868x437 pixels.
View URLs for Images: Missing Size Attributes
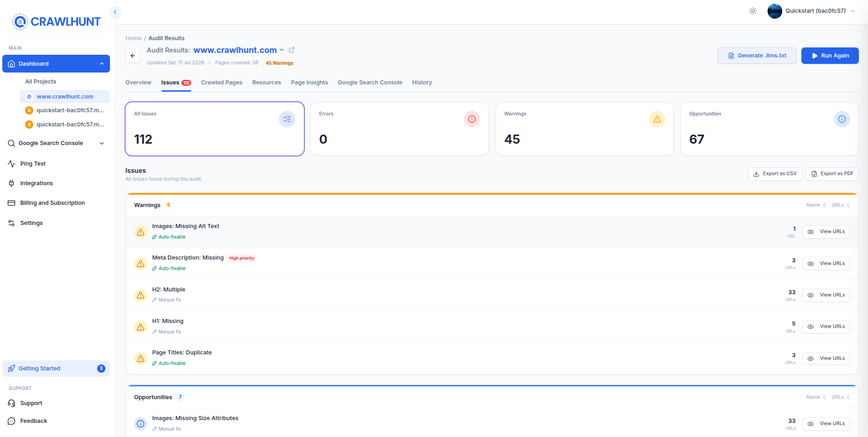[826, 424]
